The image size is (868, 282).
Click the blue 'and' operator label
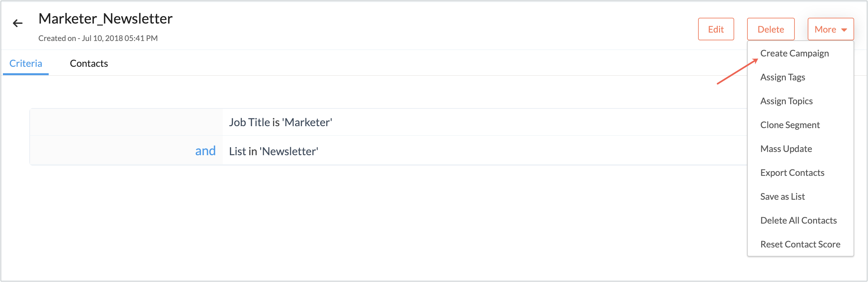[x=205, y=151]
